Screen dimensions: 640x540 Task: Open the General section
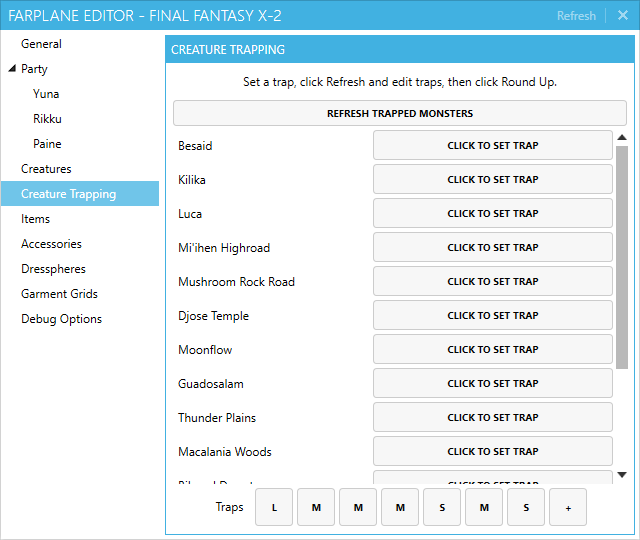pyautogui.click(x=41, y=44)
